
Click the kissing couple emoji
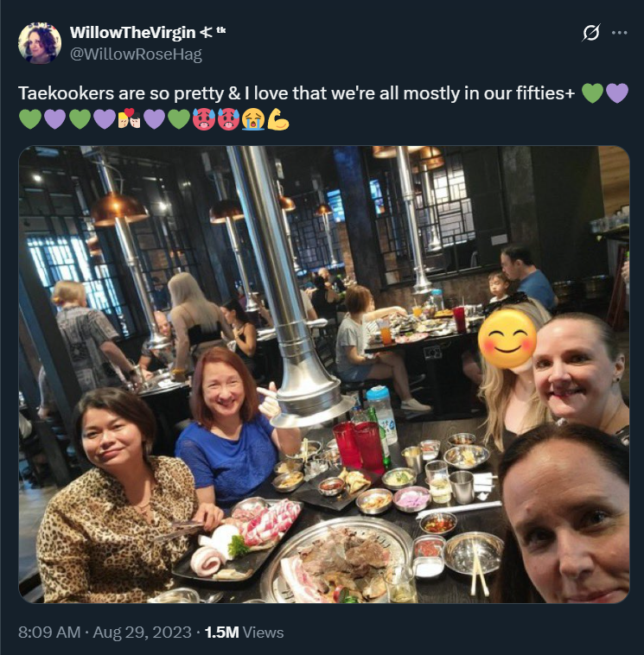[x=129, y=119]
